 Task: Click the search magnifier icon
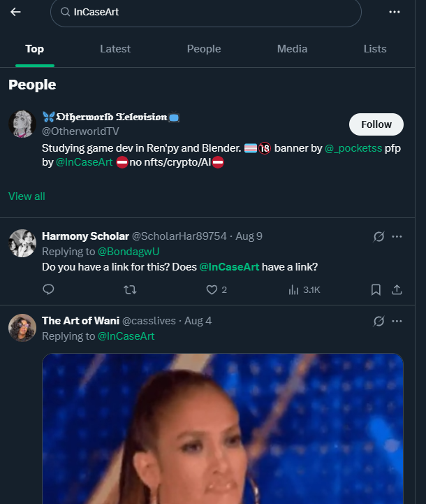tap(65, 12)
